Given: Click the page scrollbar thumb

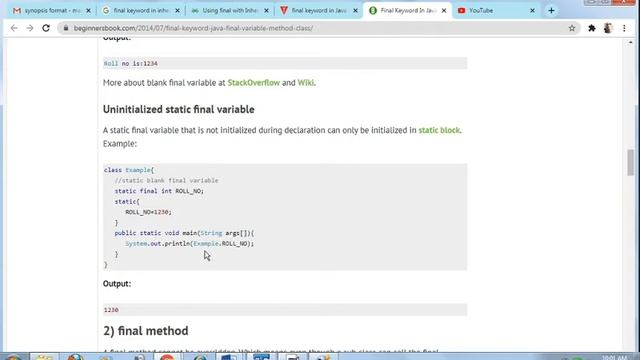Looking at the screenshot, I should (631, 162).
